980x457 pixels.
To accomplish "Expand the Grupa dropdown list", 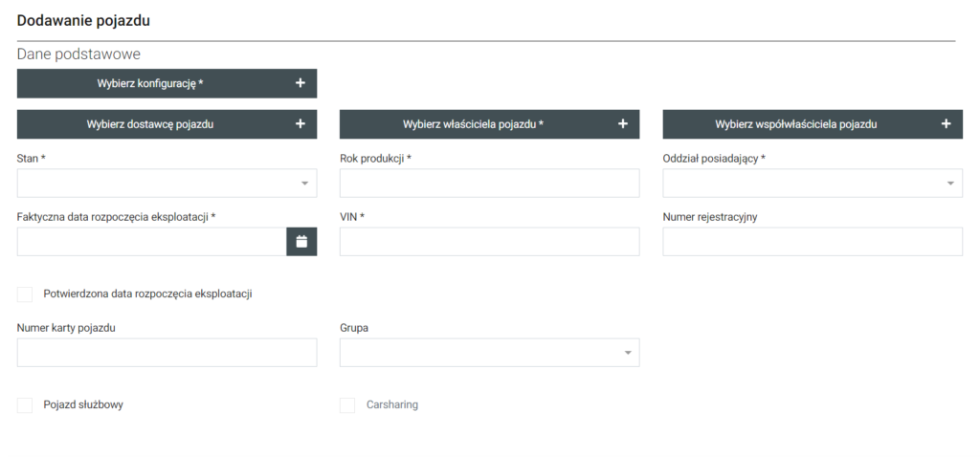I will click(489, 353).
